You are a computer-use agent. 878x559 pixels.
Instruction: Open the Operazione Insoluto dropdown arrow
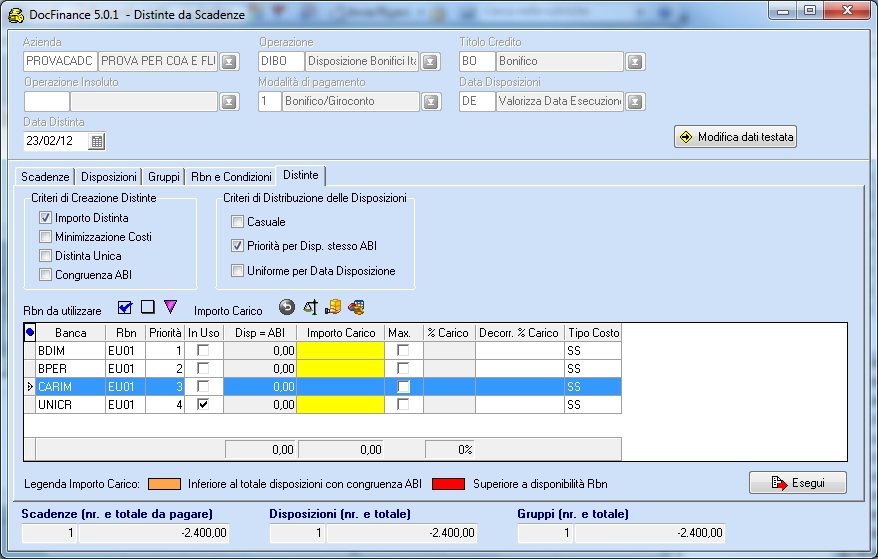click(x=229, y=101)
